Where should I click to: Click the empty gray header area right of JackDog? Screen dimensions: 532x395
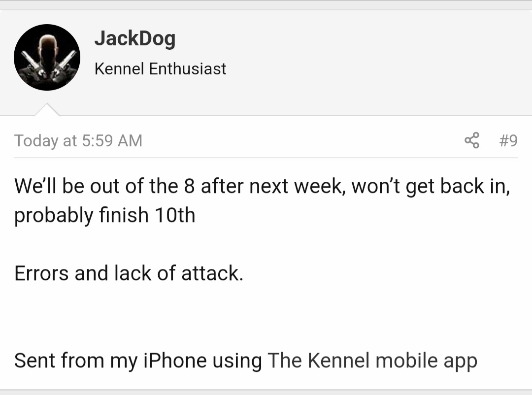click(x=373, y=58)
